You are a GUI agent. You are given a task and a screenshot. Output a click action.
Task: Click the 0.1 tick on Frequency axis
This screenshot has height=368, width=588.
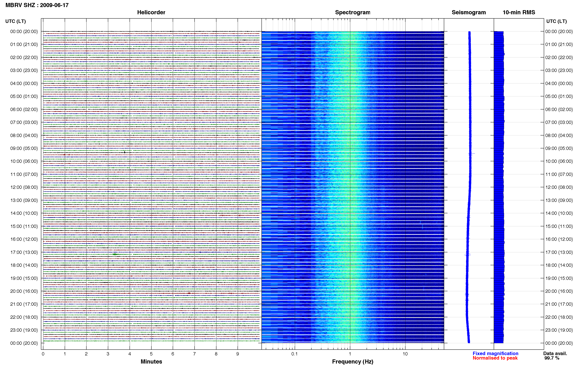[295, 354]
